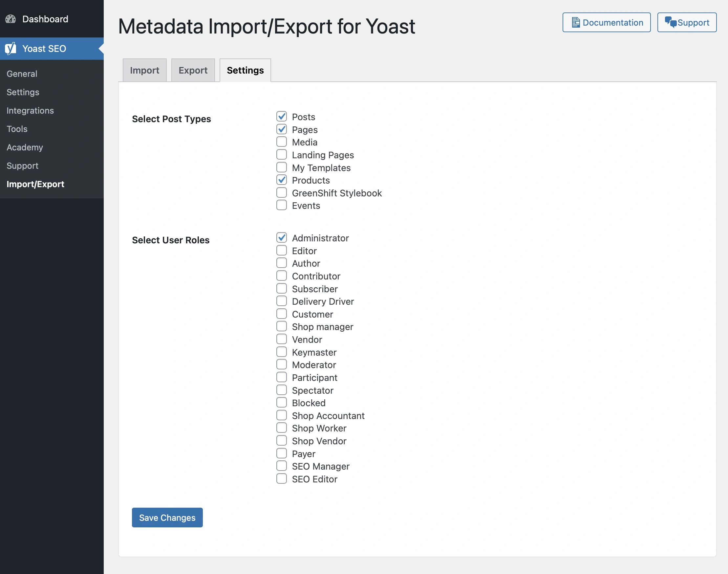Screen dimensions: 728x574
Task: Uncheck the Posts checkbox
Action: point(282,116)
